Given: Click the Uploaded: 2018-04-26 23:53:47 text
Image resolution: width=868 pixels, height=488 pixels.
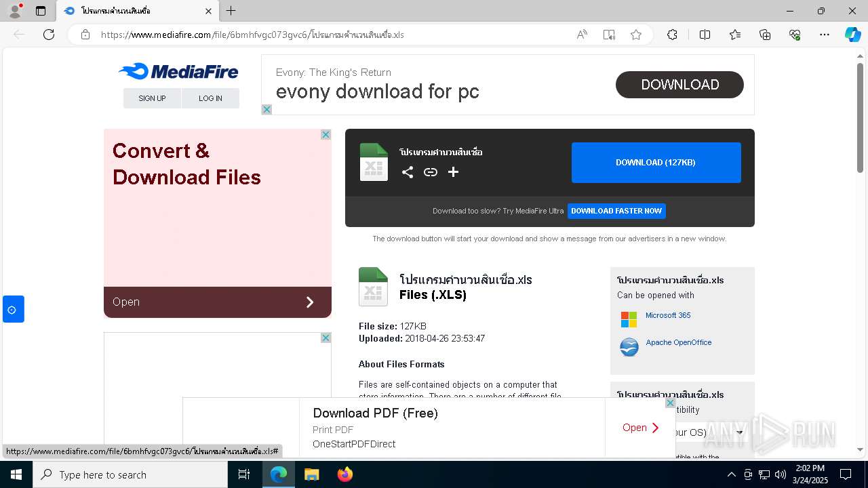Looking at the screenshot, I should (422, 338).
